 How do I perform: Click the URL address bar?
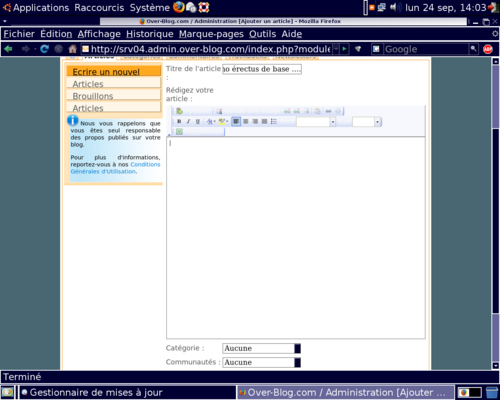tap(210, 49)
